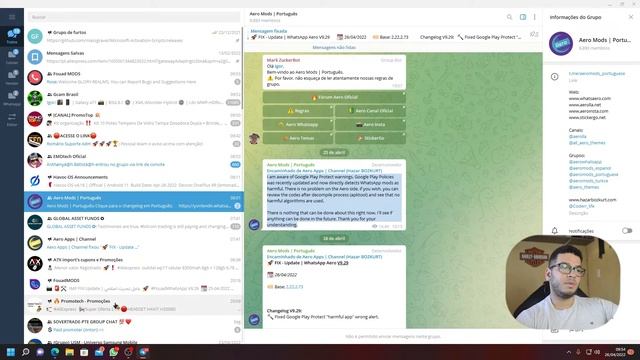Image resolution: width=640 pixels, height=360 pixels.
Task: Click the Aero Insta bot button
Action: (370, 124)
